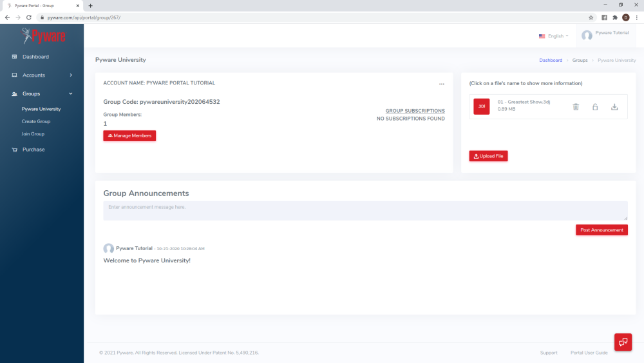Open the Chrome profile avatar

(x=625, y=17)
